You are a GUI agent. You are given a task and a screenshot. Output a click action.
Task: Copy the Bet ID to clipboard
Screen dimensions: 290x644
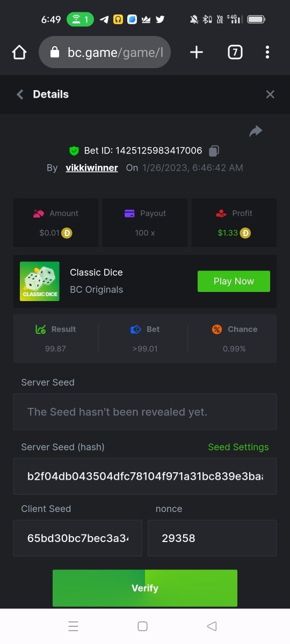click(214, 151)
